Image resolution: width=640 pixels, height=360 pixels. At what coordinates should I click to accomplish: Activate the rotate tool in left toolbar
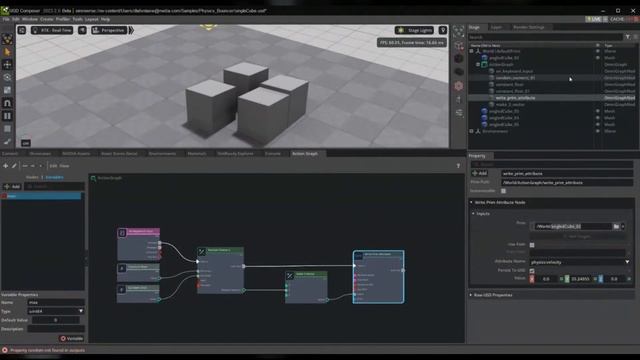click(7, 77)
